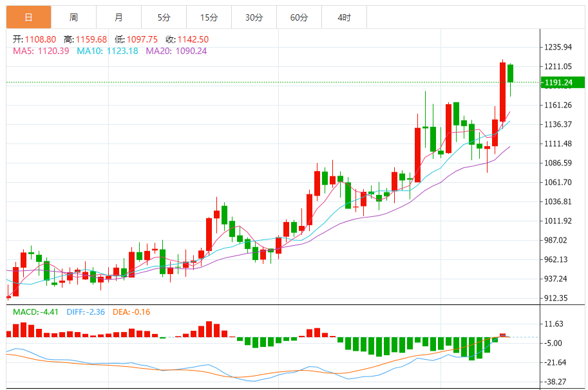Switch to the 周 weekly tab

point(73,17)
